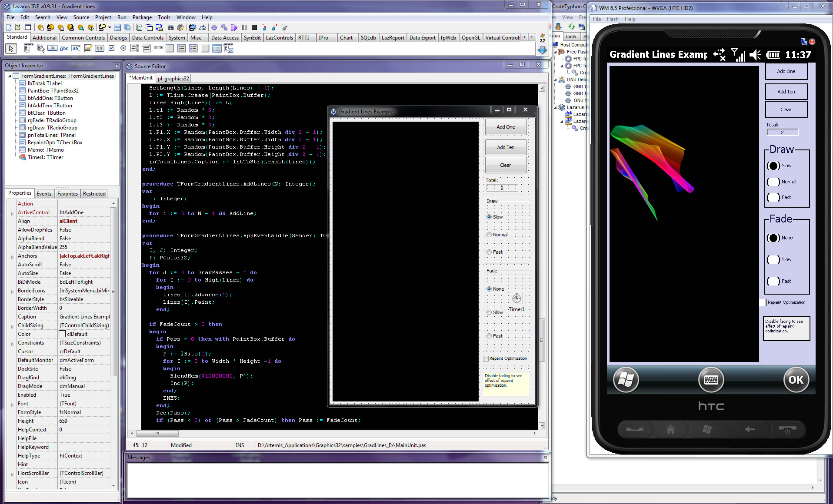Select Fade Fast radio in emulator
This screenshot has height=504, width=833.
[x=773, y=281]
